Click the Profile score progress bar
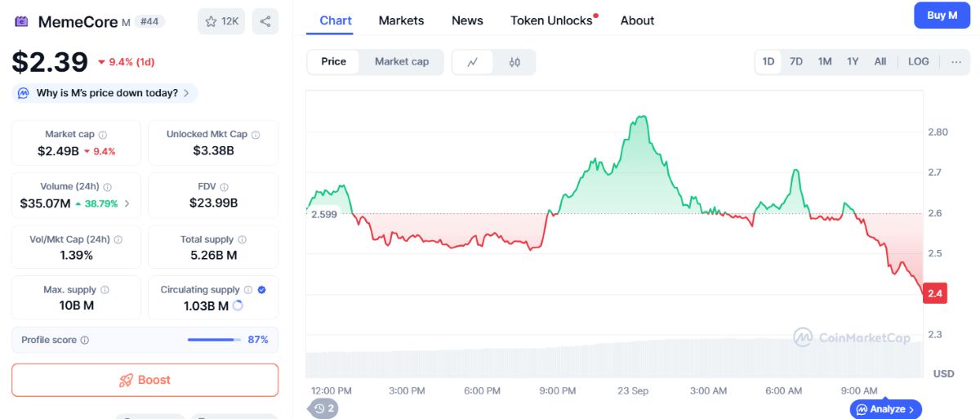Image resolution: width=980 pixels, height=419 pixels. 214,340
